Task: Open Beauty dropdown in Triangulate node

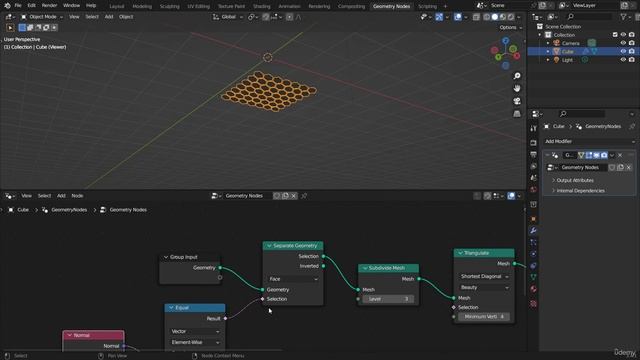Action: pos(484,287)
